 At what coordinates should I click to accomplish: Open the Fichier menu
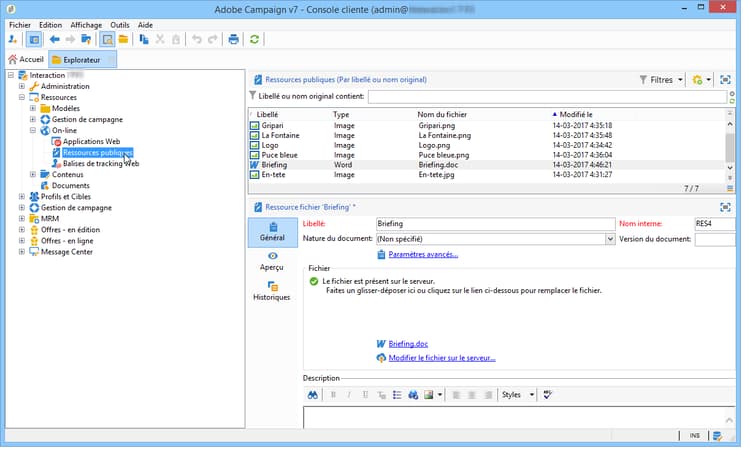20,25
